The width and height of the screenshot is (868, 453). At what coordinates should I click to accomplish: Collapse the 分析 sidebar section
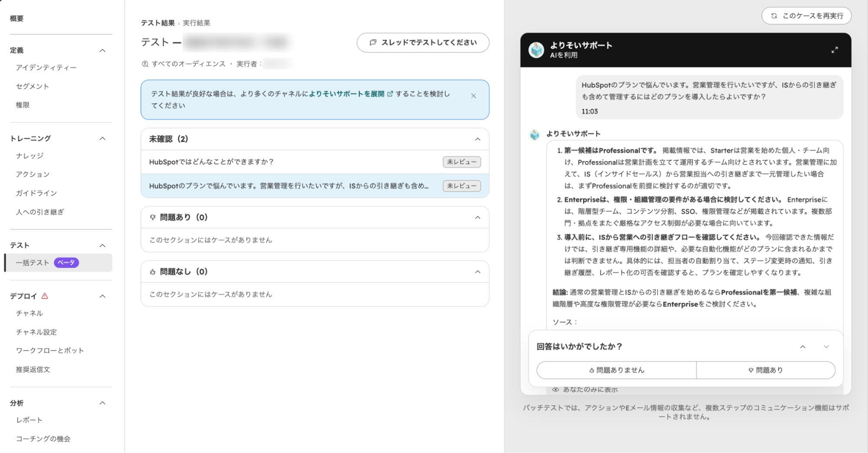(x=102, y=403)
